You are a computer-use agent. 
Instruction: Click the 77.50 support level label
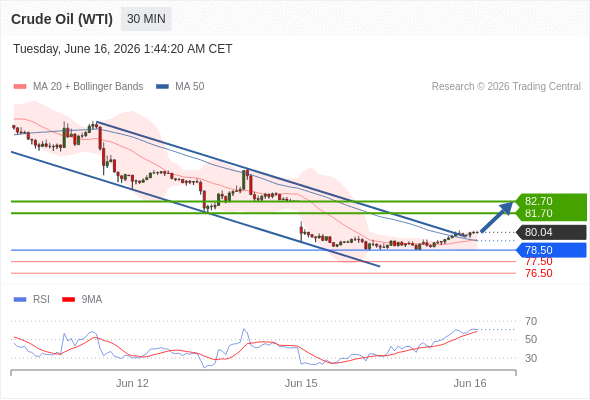click(x=538, y=261)
